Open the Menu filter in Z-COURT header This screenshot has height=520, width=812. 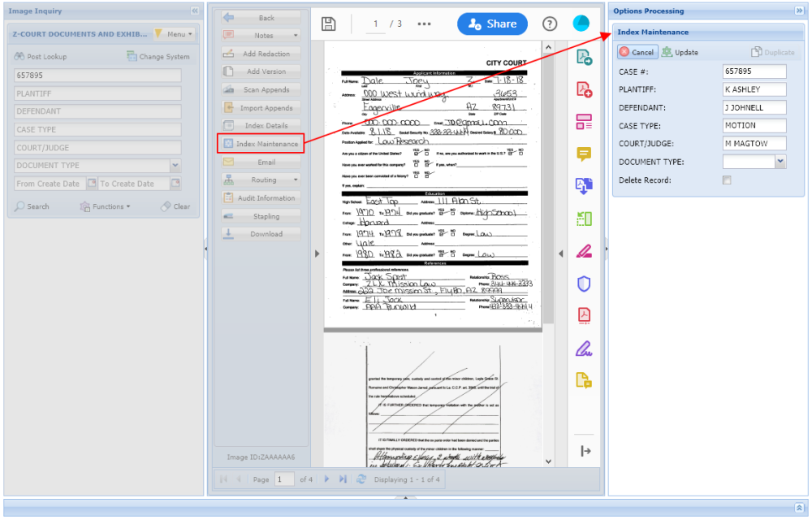179,33
